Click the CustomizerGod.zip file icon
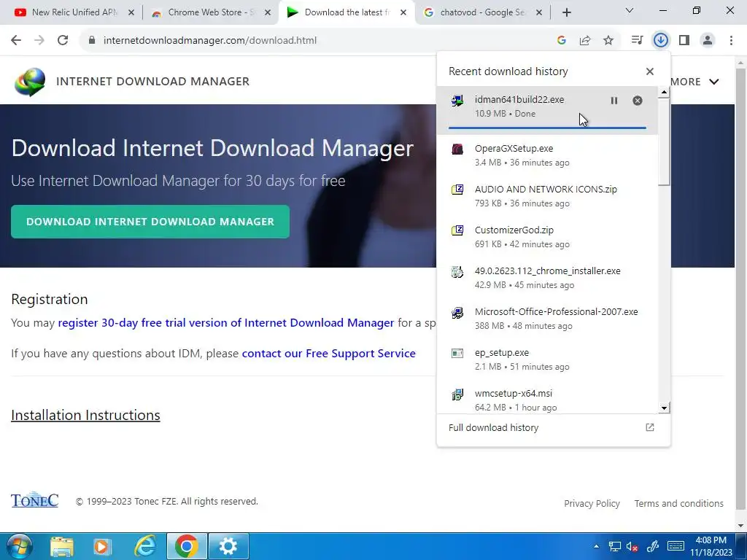747x560 pixels. click(457, 230)
